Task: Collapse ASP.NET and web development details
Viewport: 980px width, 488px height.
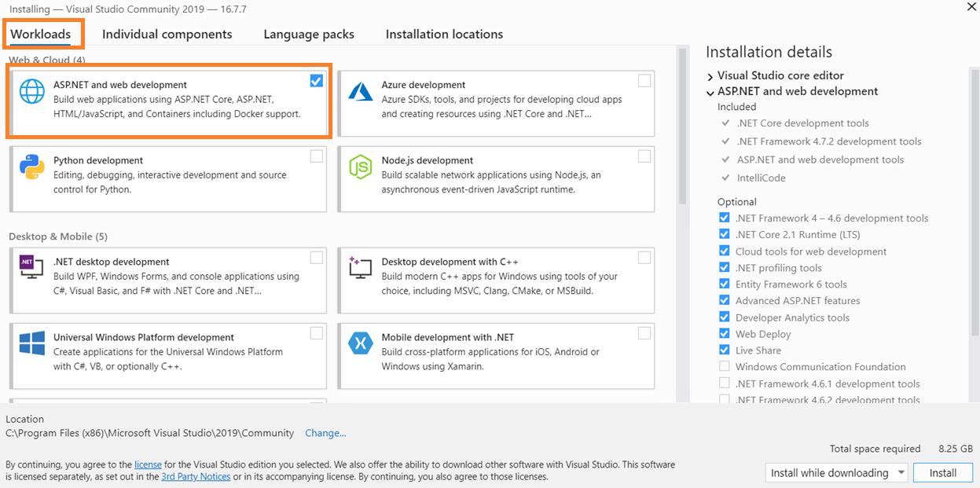Action: tap(710, 92)
